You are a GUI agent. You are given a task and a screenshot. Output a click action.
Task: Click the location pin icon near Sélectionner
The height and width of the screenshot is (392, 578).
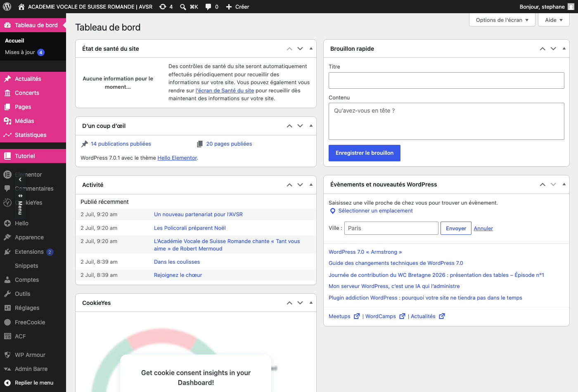click(333, 211)
